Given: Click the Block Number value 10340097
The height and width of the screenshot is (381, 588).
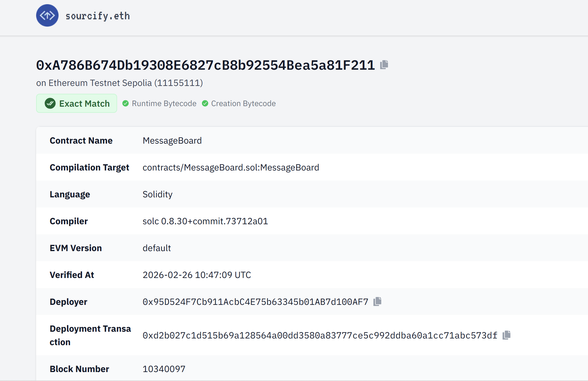Looking at the screenshot, I should (164, 369).
